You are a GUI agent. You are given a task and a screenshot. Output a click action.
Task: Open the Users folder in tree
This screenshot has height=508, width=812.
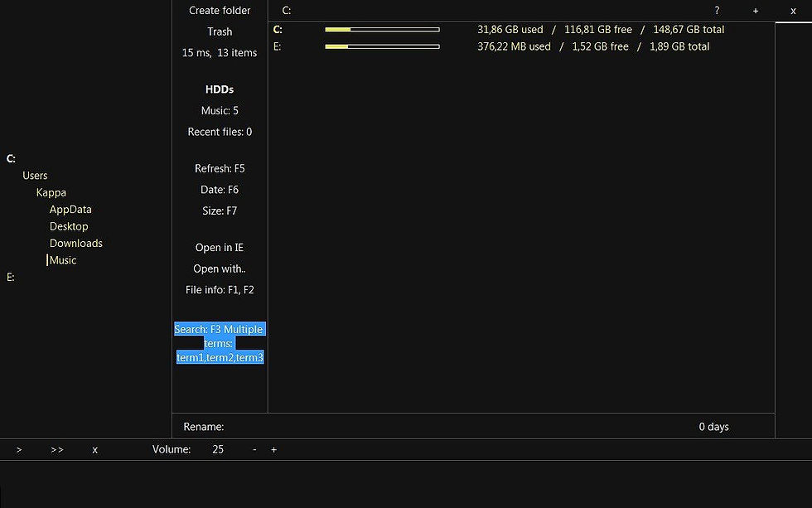click(35, 176)
